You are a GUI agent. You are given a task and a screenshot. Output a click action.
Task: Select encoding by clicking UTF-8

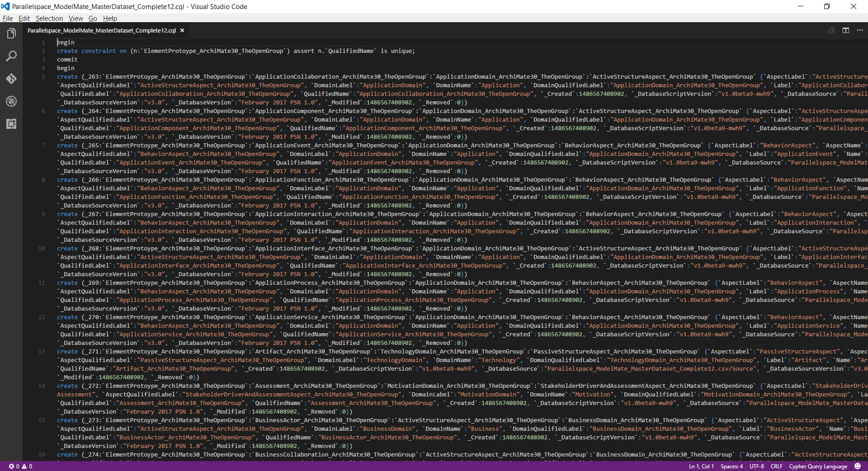click(756, 466)
